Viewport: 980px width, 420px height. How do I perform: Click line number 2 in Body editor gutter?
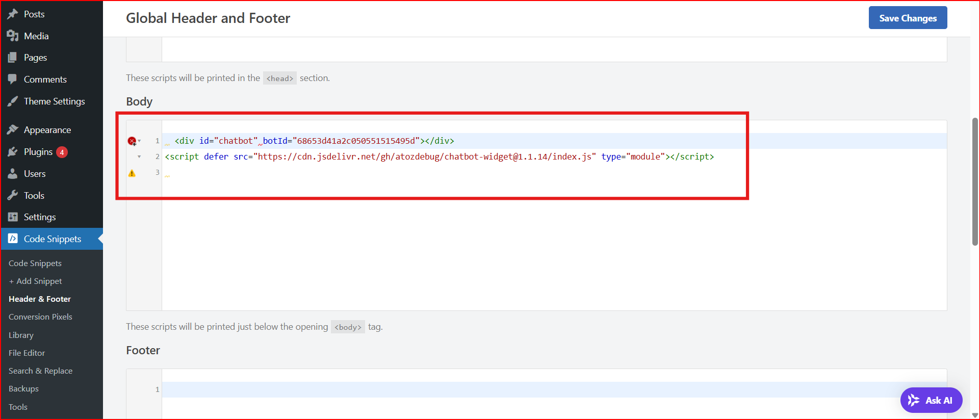point(158,157)
